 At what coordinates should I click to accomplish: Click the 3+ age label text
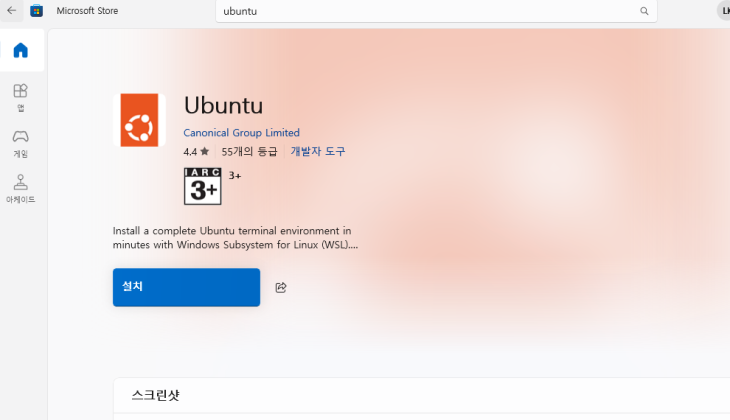pyautogui.click(x=235, y=176)
